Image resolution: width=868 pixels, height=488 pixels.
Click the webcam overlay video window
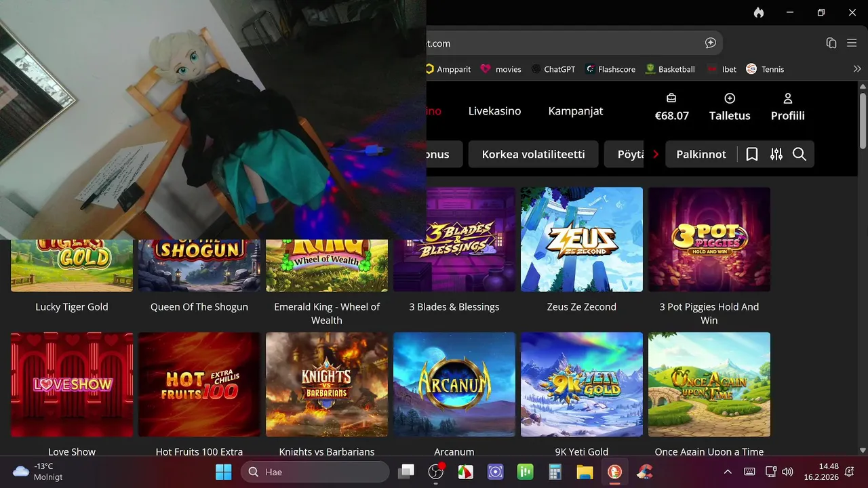point(213,119)
